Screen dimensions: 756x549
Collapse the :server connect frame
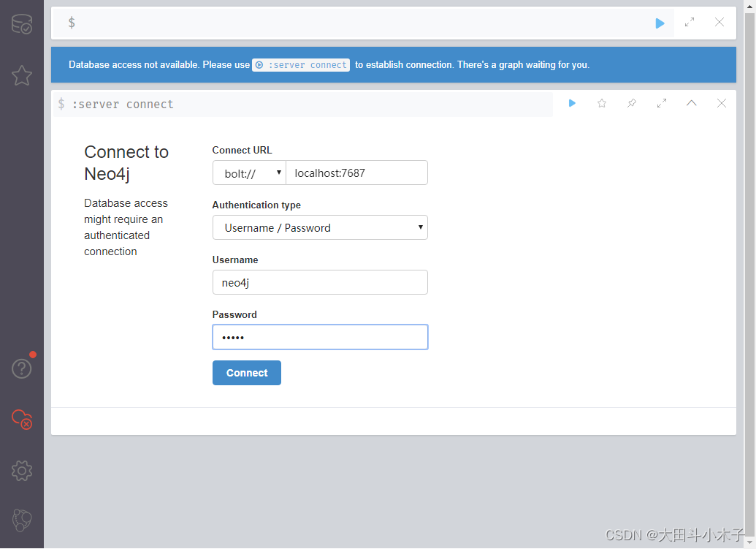[692, 103]
